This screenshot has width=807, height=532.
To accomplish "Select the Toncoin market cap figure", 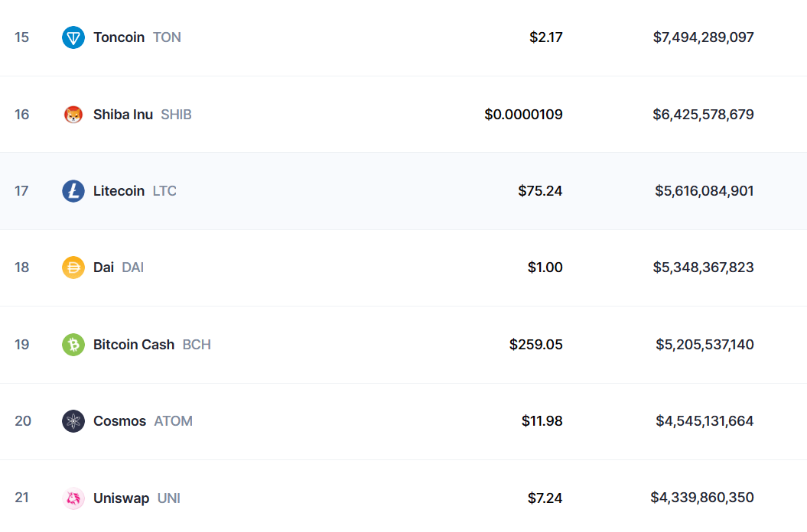I will pos(703,37).
